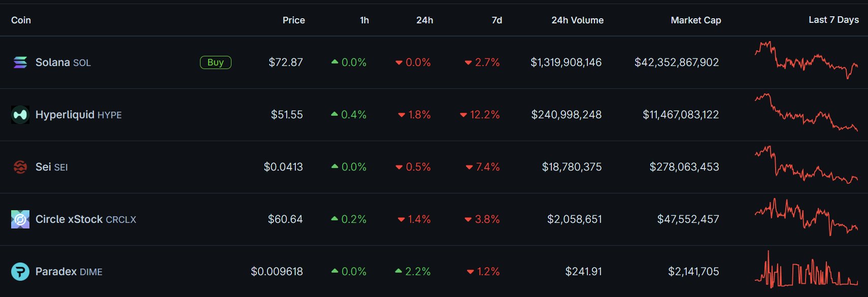Open Circle xStock 7-day sparkline chart
Screen dimensions: 868x297
click(806, 217)
